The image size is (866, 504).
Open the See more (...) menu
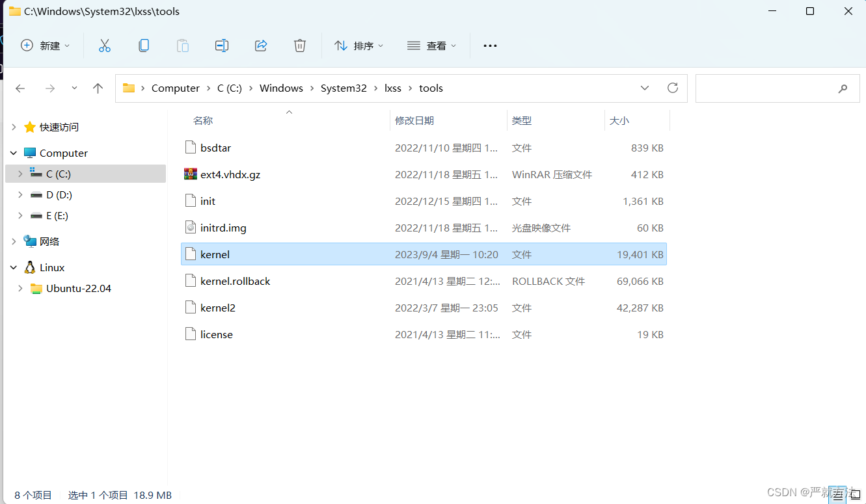[x=490, y=46]
